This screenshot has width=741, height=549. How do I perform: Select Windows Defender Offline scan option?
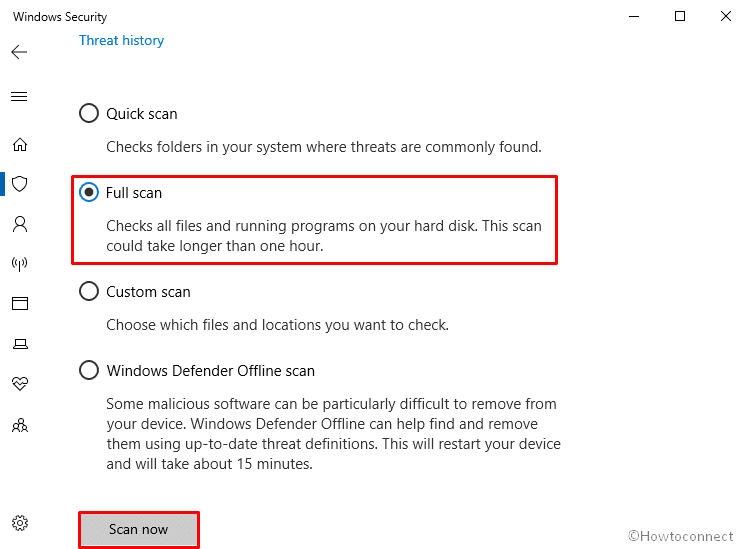pos(88,370)
